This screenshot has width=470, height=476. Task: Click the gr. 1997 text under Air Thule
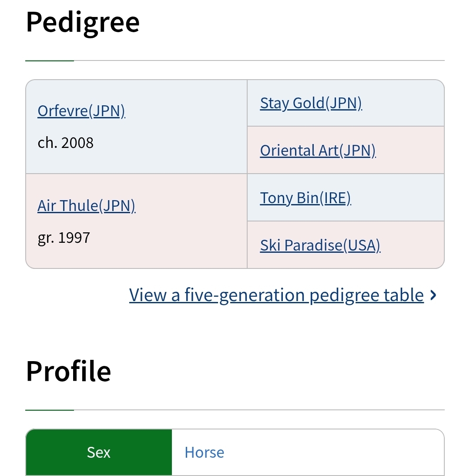tap(64, 238)
